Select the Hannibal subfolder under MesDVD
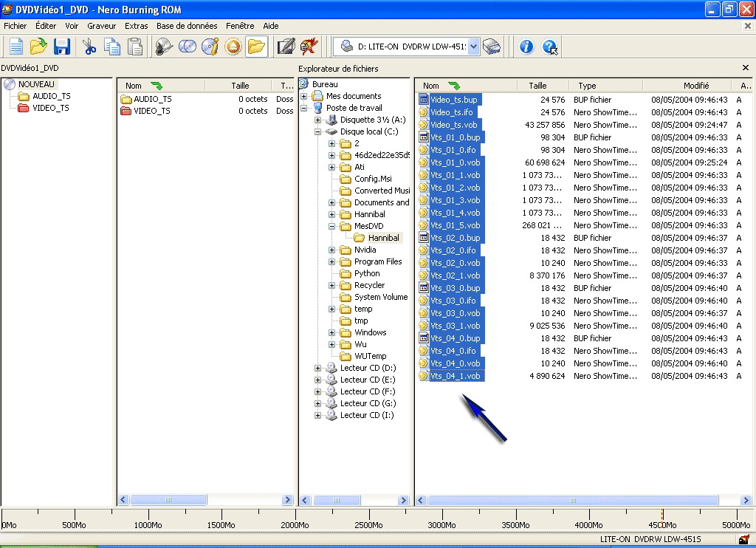 point(383,238)
